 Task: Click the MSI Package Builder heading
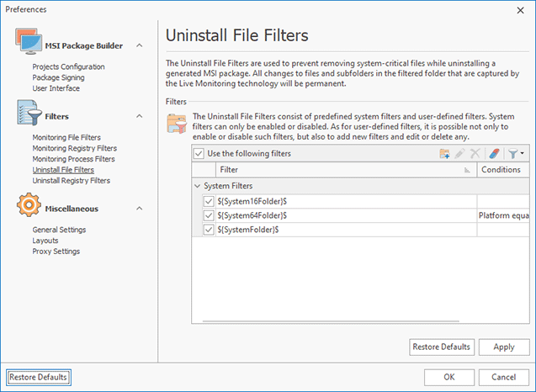tap(84, 45)
